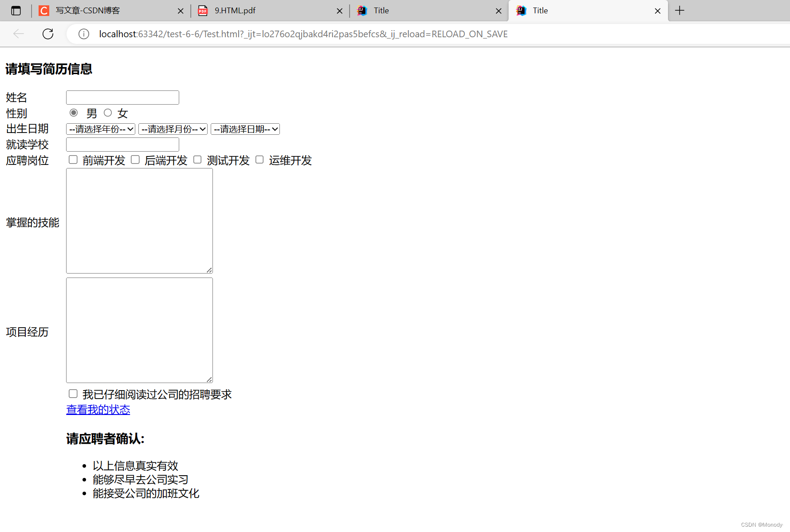Check the 后端开发 checkbox
790x532 pixels.
click(x=135, y=160)
